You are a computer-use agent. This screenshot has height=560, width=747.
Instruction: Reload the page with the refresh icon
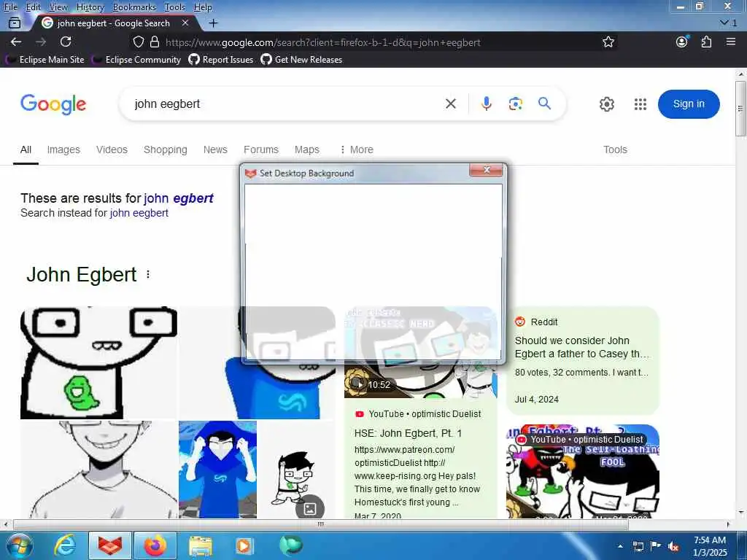click(x=66, y=42)
